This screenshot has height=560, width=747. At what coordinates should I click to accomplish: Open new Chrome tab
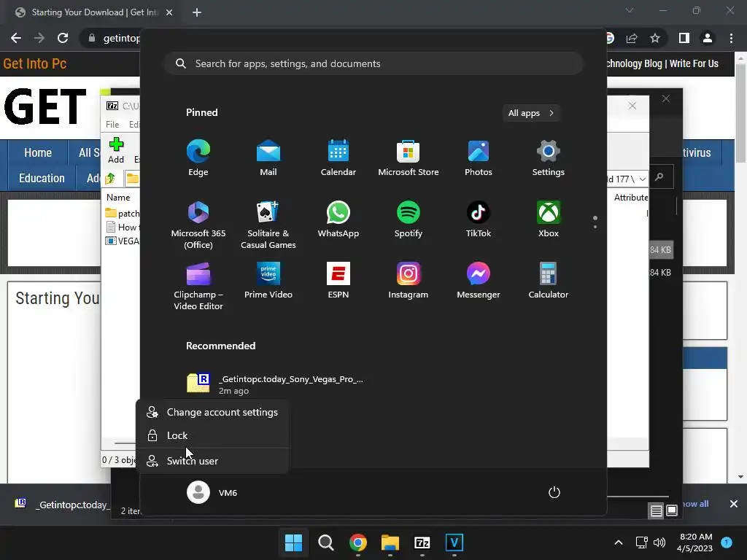pos(197,12)
